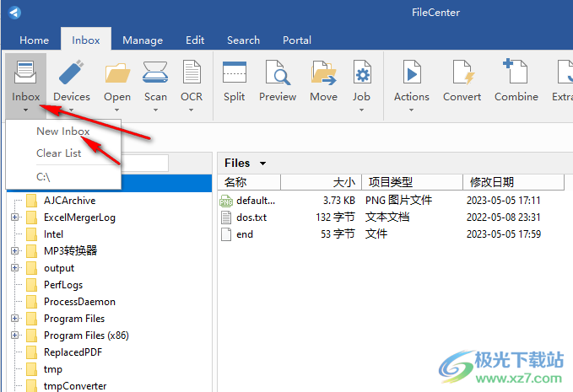Image resolution: width=573 pixels, height=392 pixels.
Task: Open the OCR dropdown arrow
Action: [x=191, y=110]
